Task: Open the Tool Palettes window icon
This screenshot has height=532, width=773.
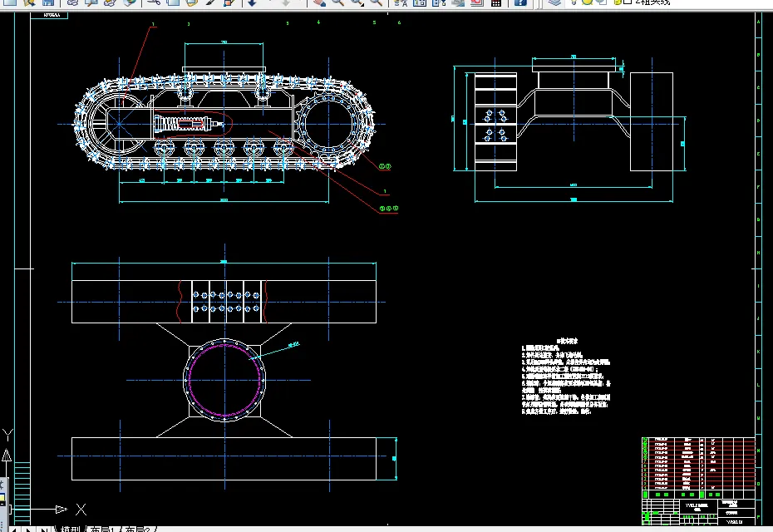Action: coord(439,2)
